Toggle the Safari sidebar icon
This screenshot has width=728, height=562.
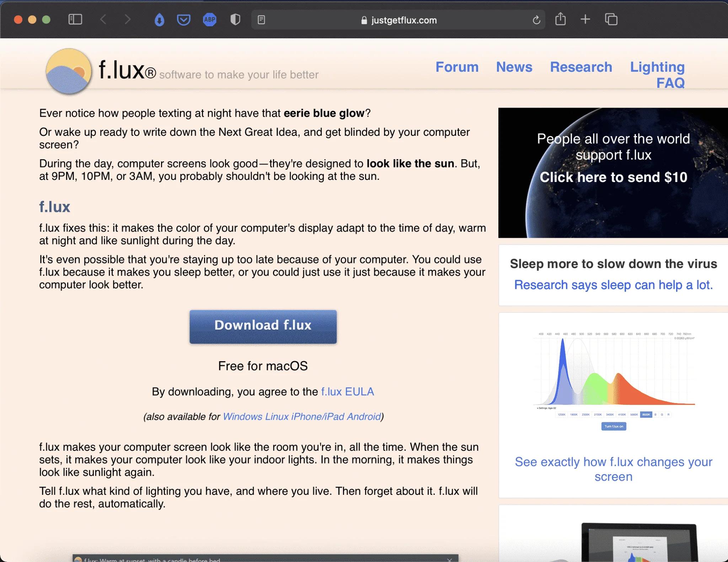point(75,20)
